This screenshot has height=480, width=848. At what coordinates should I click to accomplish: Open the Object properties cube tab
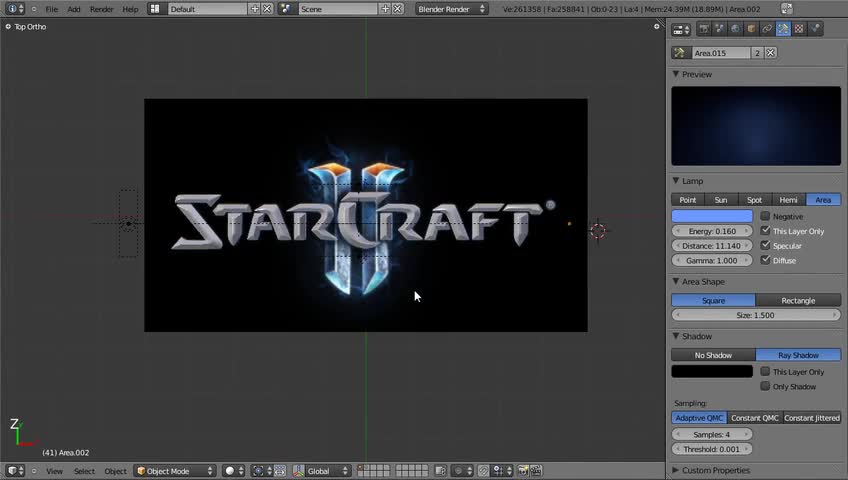751,29
